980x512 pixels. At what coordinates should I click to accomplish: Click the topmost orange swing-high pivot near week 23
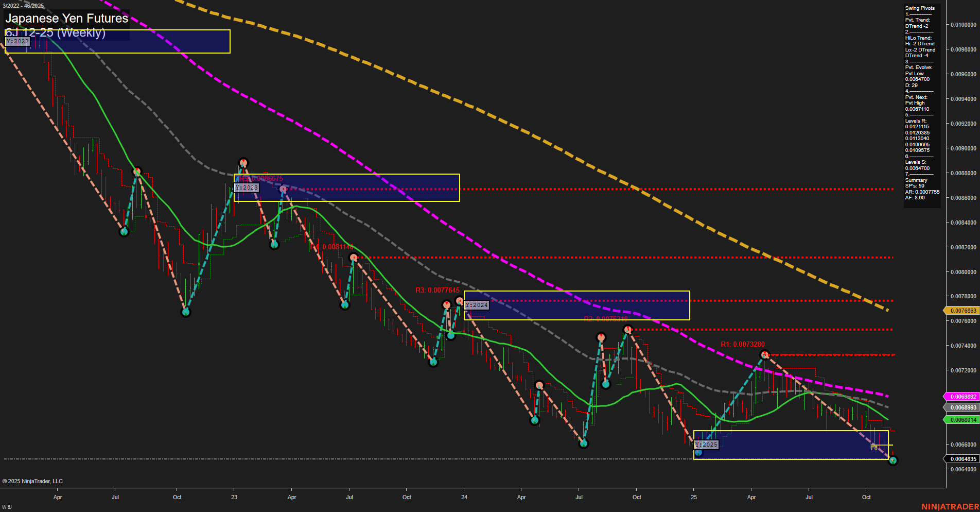click(x=243, y=162)
